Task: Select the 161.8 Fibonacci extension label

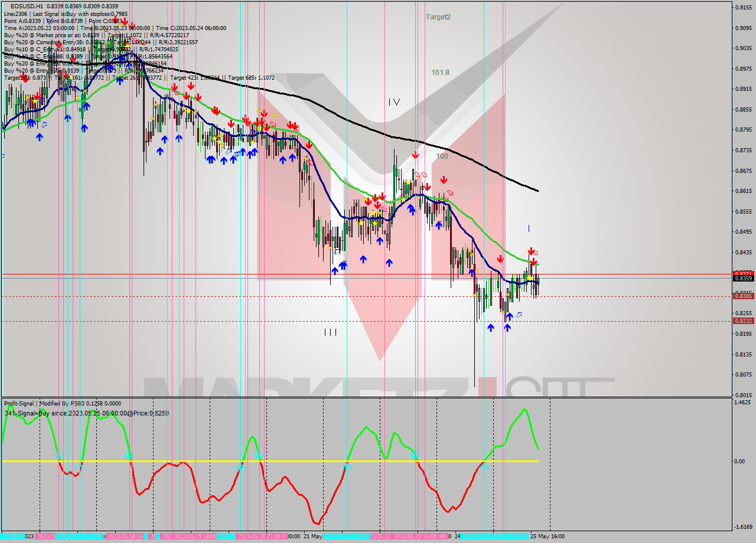Action: coord(439,71)
